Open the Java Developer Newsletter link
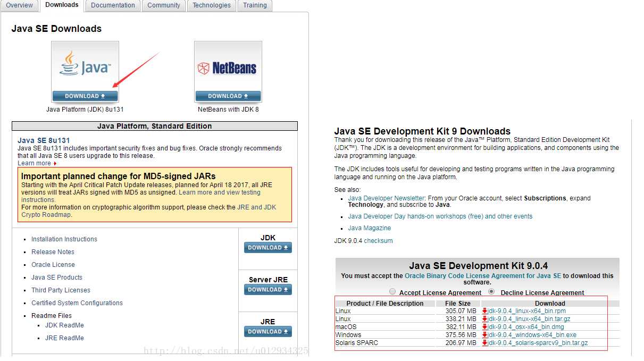This screenshot has width=644, height=361. (386, 198)
